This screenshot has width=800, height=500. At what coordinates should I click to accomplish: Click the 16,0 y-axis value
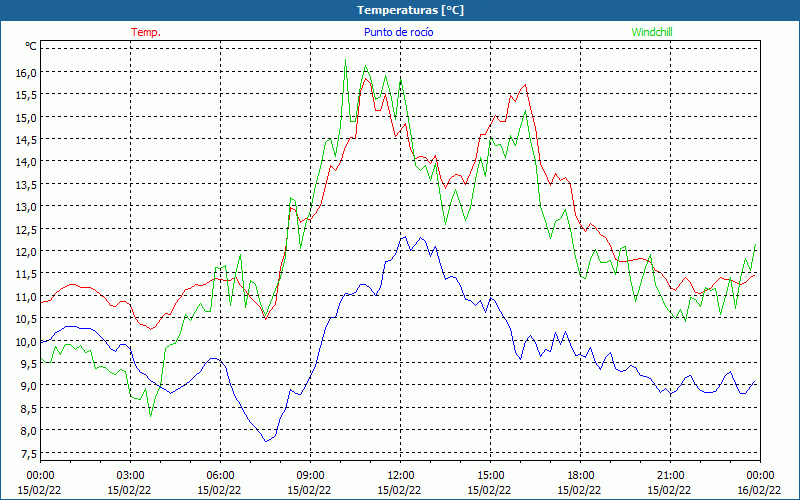[27, 72]
